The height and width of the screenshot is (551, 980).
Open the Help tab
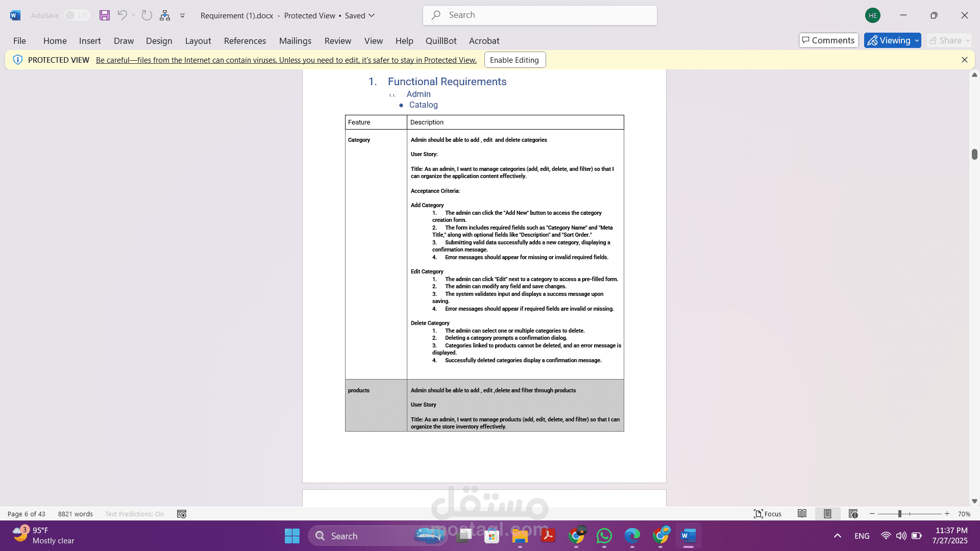pyautogui.click(x=404, y=41)
